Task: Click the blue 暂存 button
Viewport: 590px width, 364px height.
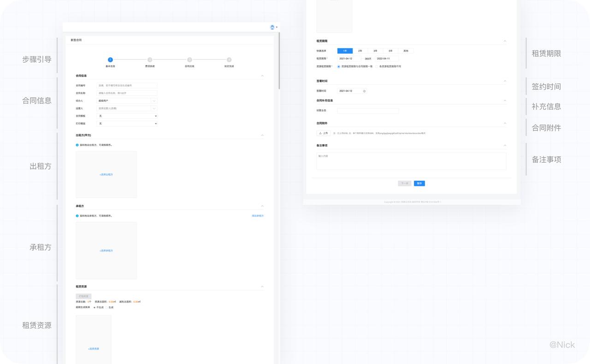Action: [419, 183]
